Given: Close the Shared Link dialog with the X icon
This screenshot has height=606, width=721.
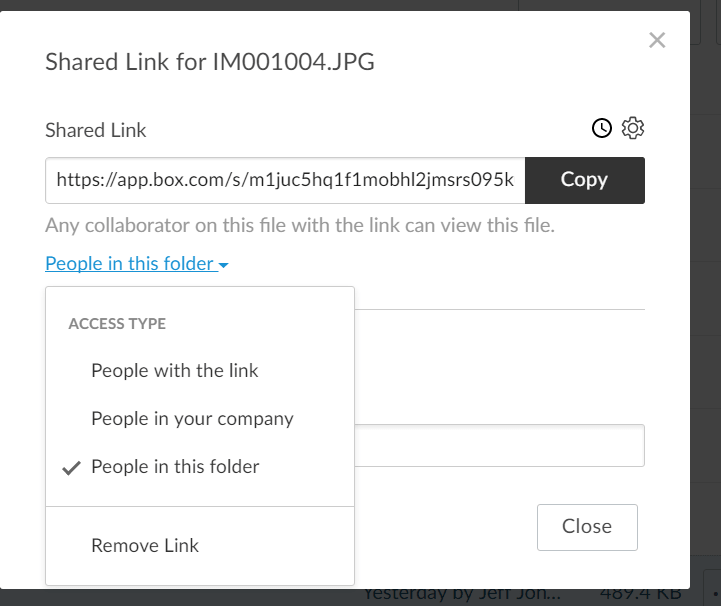Looking at the screenshot, I should (x=657, y=41).
